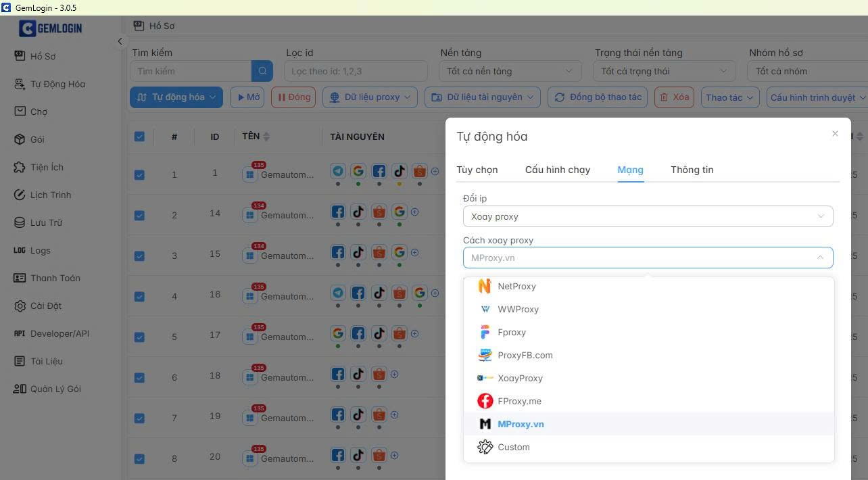Click the Google icon in row 1

click(358, 171)
